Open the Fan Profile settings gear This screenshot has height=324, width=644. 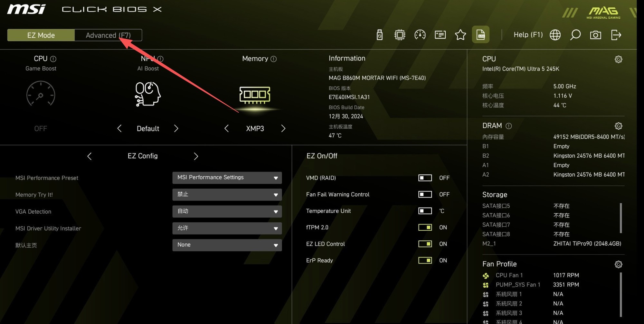click(618, 264)
